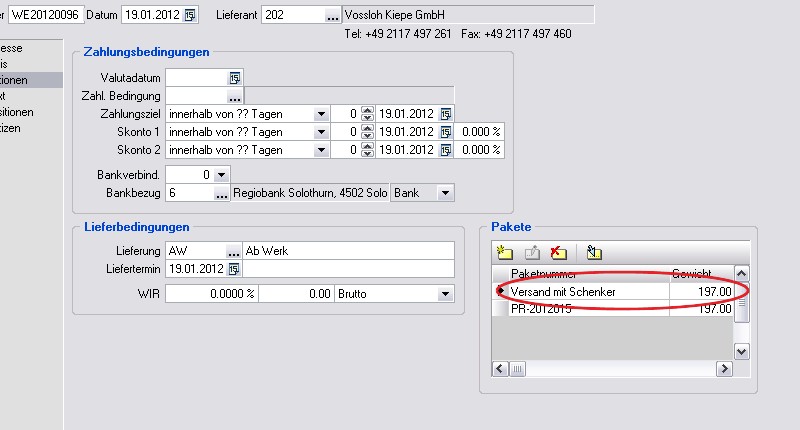
Task: Click into the Skonto 1 percentage field
Action: [479, 132]
